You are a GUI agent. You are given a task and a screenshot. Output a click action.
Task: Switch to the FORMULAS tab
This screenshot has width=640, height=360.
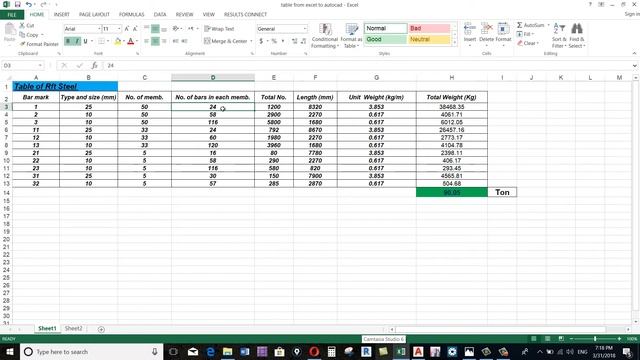click(131, 15)
